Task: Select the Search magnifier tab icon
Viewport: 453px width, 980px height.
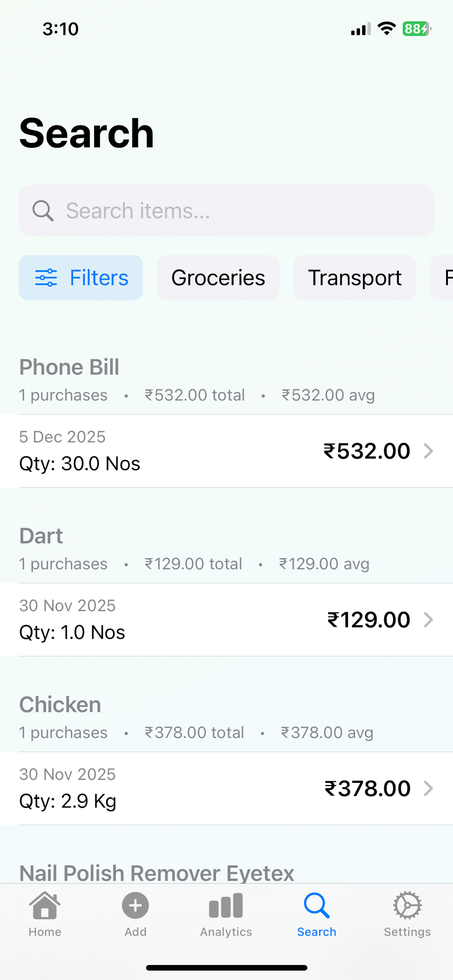Action: (x=316, y=905)
